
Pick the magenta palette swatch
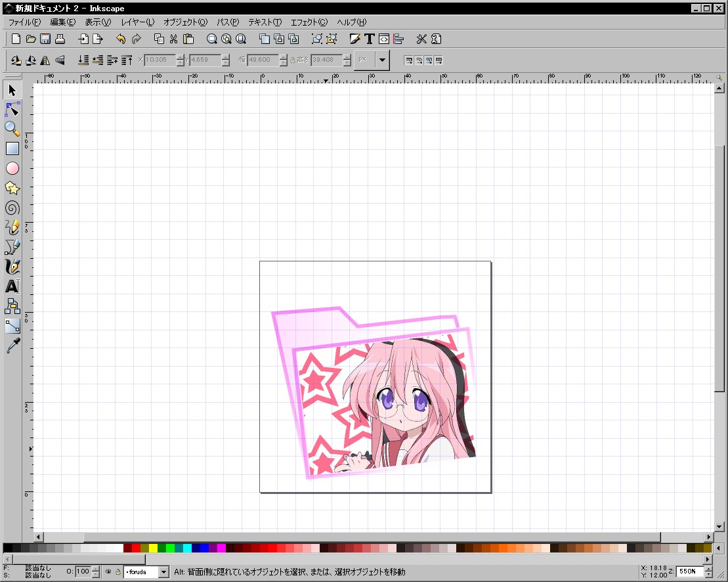click(x=221, y=548)
